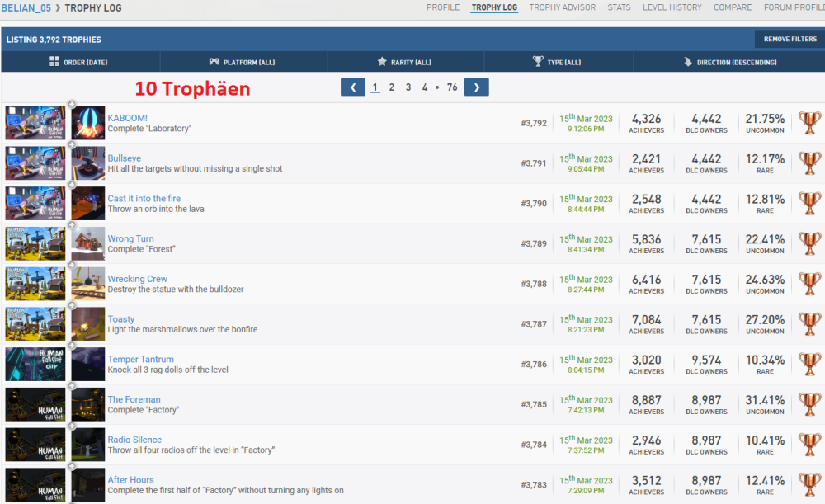The width and height of the screenshot is (825, 504).
Task: Open the Type (All) trophy filter
Action: (557, 62)
